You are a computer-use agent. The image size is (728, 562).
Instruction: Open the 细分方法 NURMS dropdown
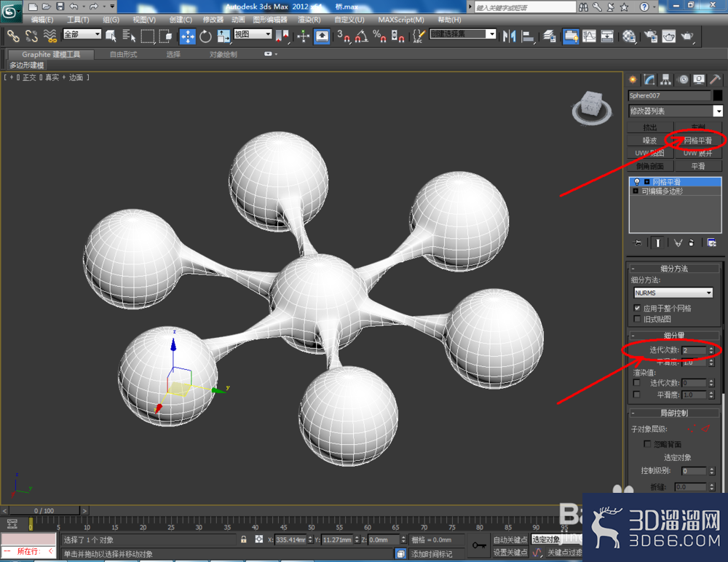[x=673, y=293]
